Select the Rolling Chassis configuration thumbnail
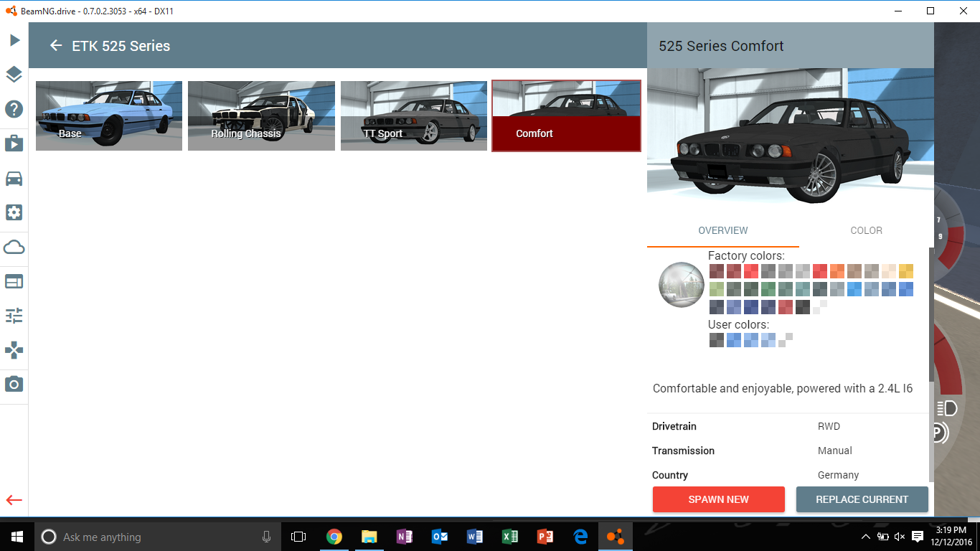Screen dimensions: 980x551 pos(261,116)
